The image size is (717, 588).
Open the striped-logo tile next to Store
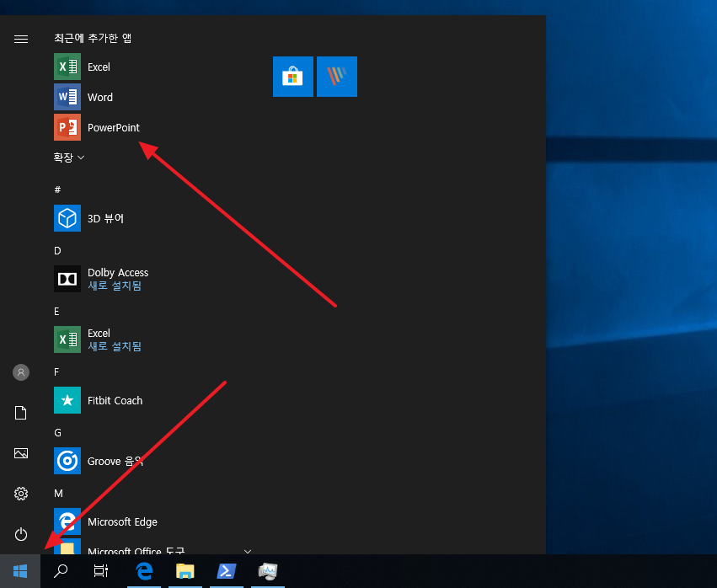[x=337, y=77]
